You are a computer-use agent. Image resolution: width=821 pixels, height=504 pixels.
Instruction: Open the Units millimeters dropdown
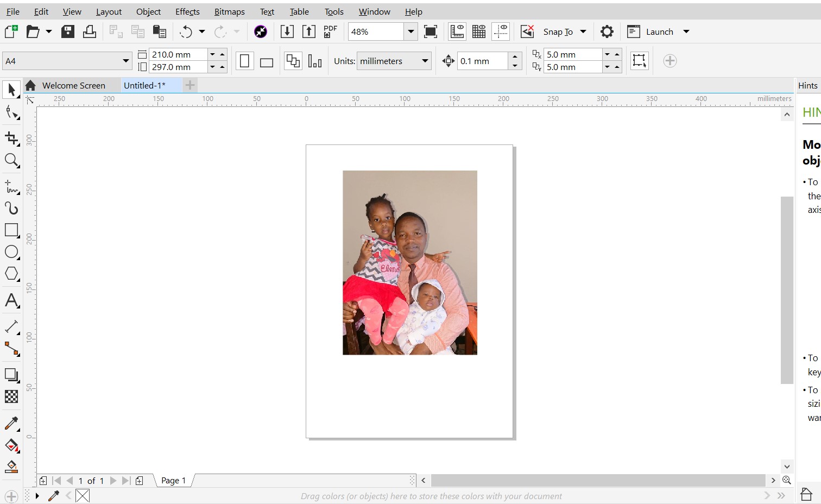pos(425,61)
